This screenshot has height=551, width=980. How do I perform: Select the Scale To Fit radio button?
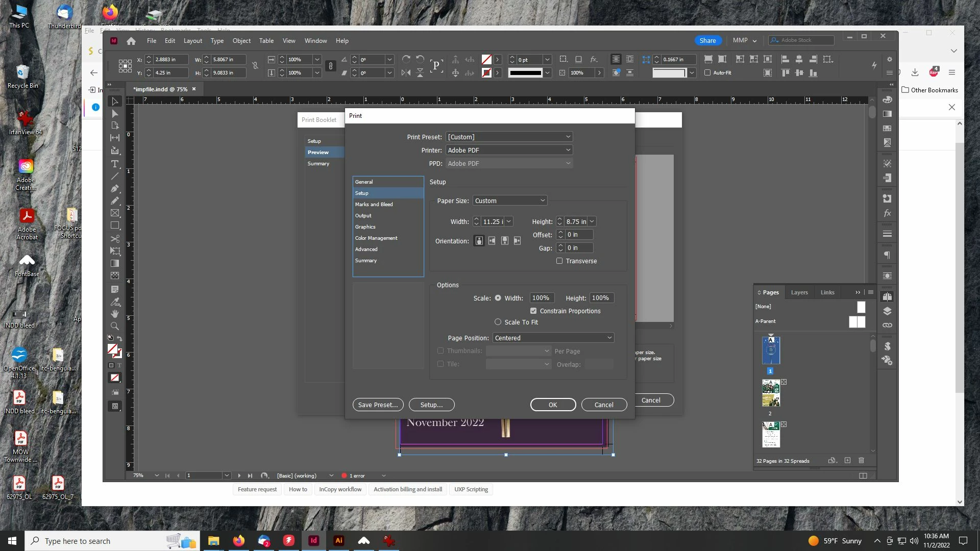pos(498,322)
